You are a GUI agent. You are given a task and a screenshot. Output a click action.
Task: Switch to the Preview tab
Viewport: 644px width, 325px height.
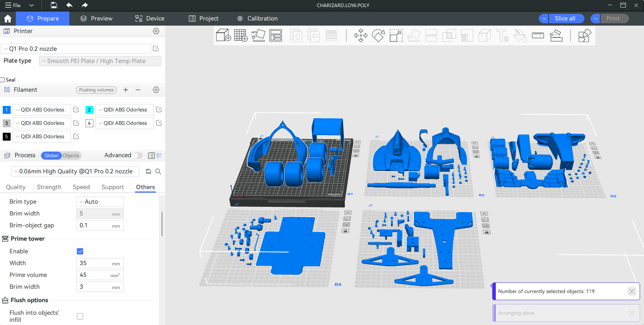click(x=97, y=19)
